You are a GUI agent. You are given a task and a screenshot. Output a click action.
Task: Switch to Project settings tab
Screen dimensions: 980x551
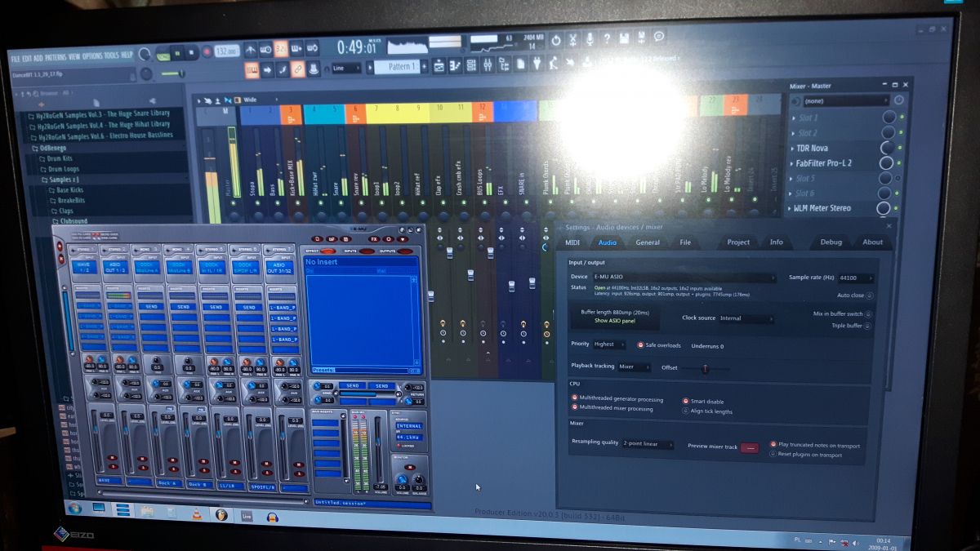738,242
